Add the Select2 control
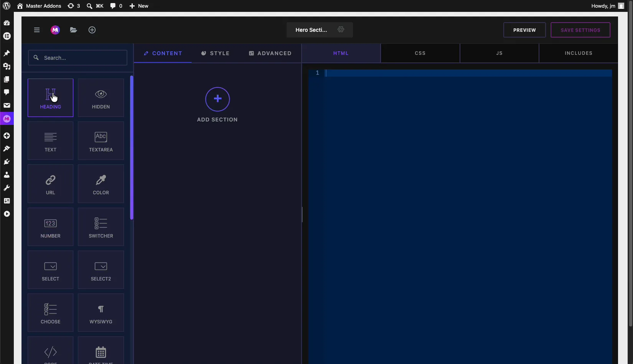This screenshot has width=633, height=364. pos(101,270)
